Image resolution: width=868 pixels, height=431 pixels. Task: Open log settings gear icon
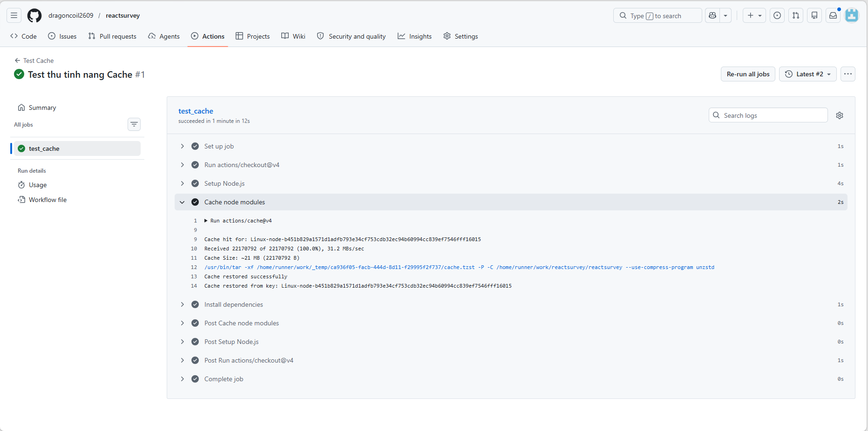[840, 115]
